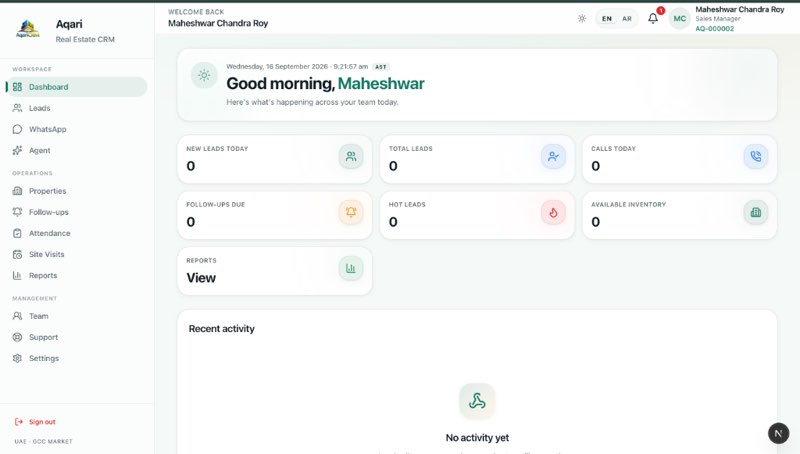Switch language to EN
The height and width of the screenshot is (454, 800).
[607, 18]
